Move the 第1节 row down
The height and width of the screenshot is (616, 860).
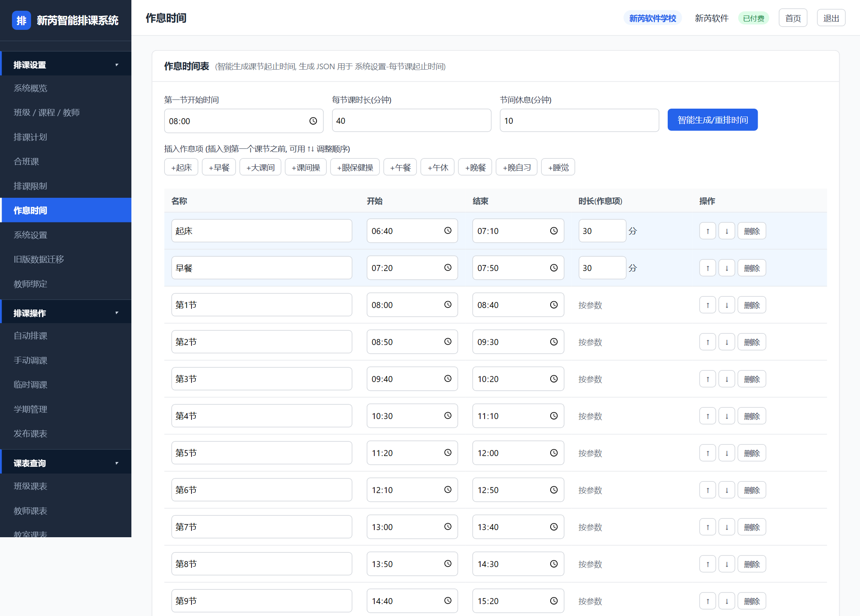(x=727, y=305)
